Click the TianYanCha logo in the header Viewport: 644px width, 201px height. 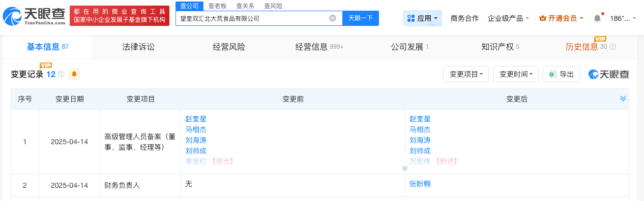34,17
